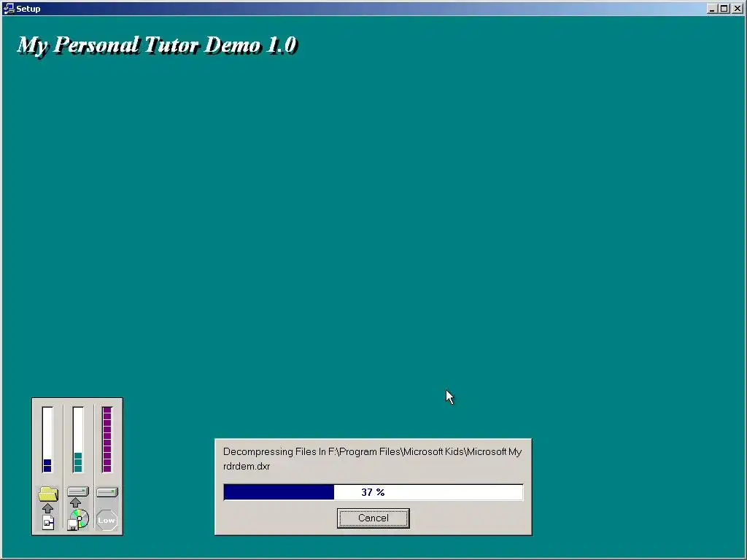Click the blue file progress gauge

point(47,440)
